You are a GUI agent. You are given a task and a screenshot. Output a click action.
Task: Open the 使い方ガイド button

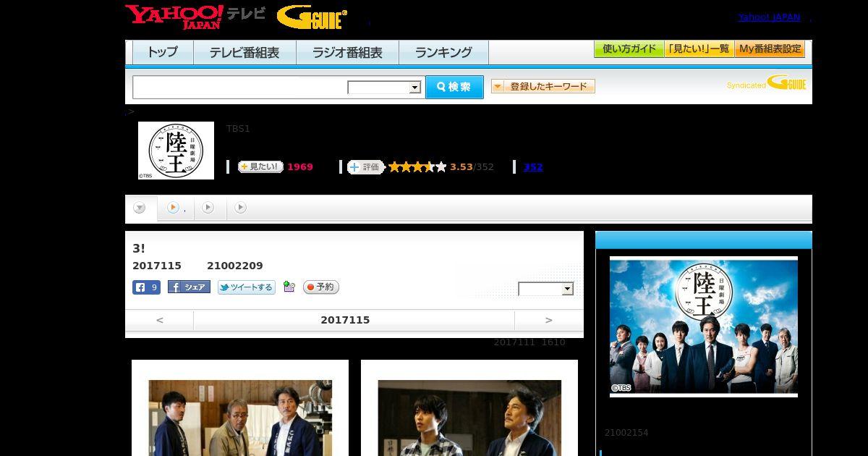click(629, 49)
